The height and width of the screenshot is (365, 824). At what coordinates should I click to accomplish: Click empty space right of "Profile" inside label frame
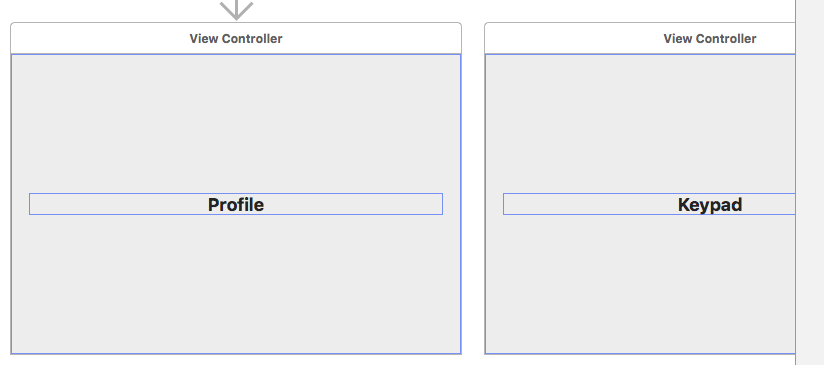(353, 204)
